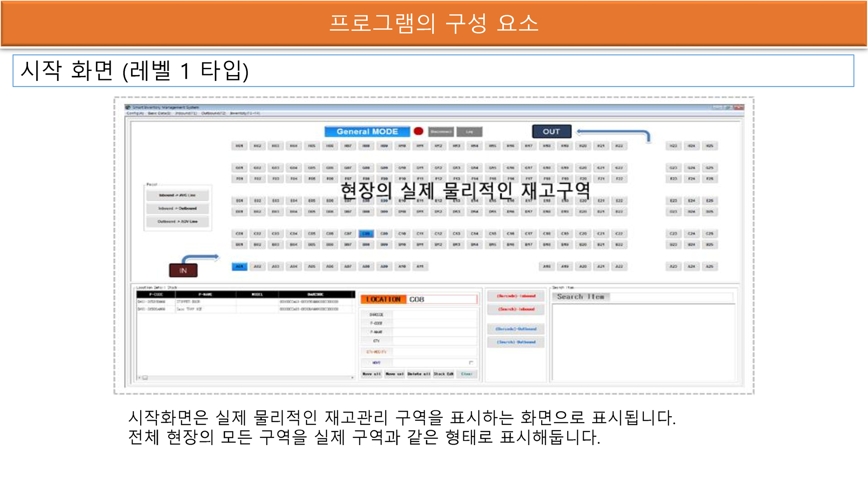Click the Inbound -> Outbound panel button
868x488 pixels.
[x=177, y=208]
